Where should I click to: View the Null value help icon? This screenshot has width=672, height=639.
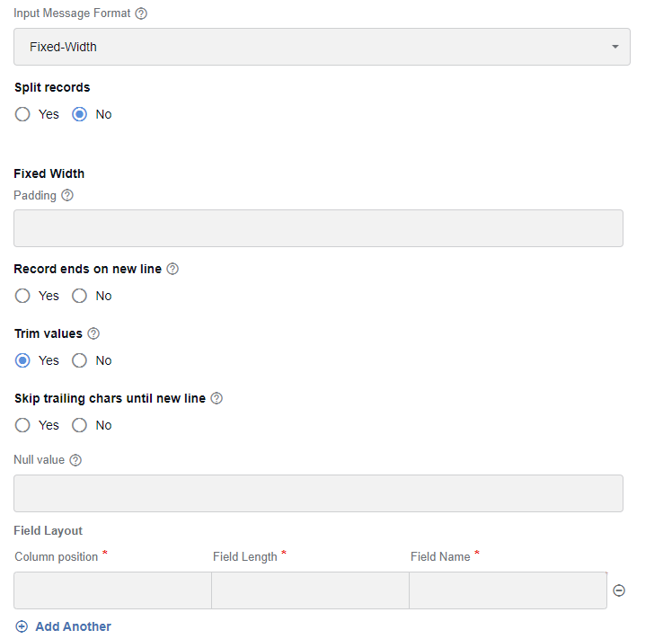coord(75,460)
